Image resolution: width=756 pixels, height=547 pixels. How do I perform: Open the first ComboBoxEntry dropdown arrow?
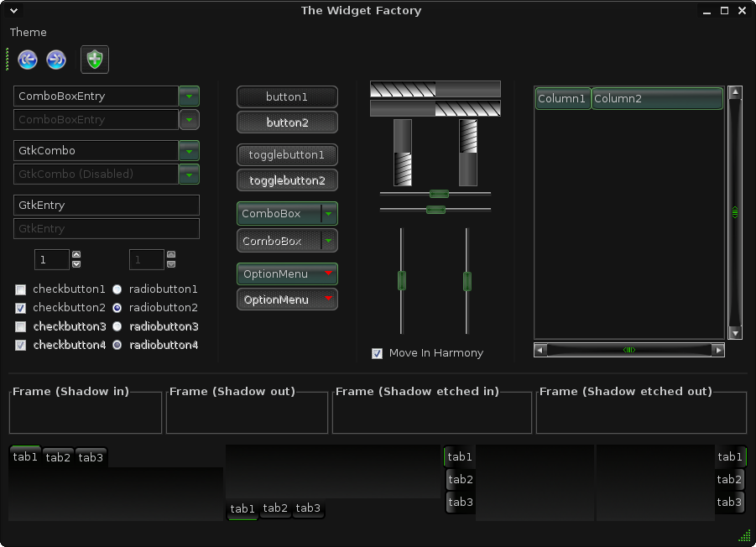[x=189, y=96]
